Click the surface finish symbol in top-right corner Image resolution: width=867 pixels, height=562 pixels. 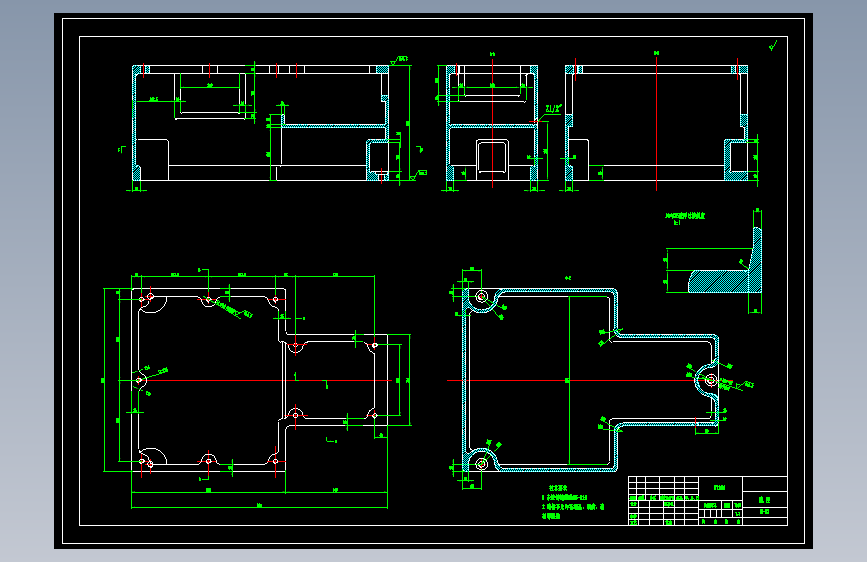(x=773, y=46)
